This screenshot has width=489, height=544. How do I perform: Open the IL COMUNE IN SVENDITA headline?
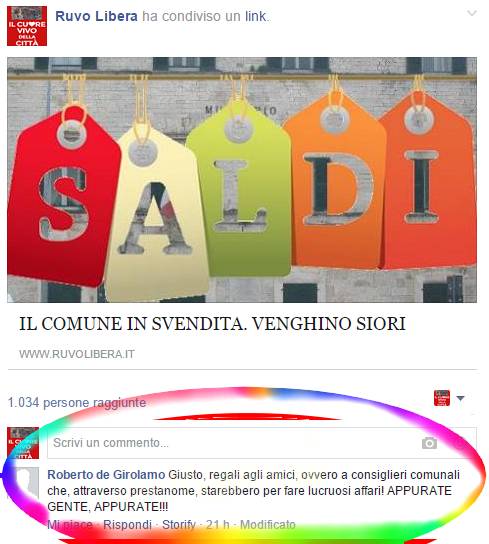[212, 323]
